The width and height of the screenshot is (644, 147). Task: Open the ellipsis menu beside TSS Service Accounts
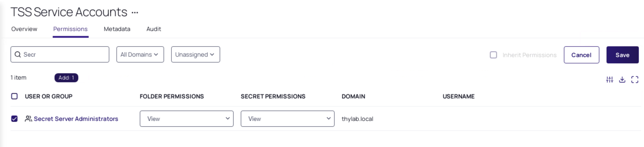pyautogui.click(x=135, y=13)
